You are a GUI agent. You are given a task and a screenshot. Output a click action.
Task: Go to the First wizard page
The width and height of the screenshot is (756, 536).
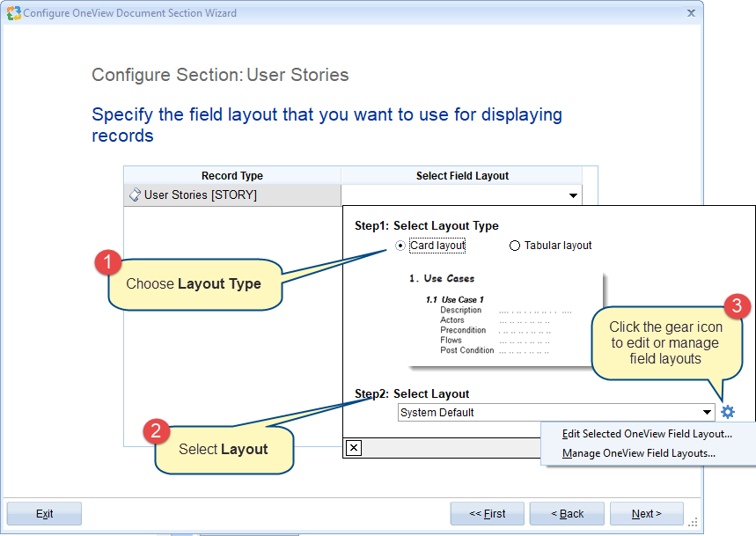[x=487, y=514]
